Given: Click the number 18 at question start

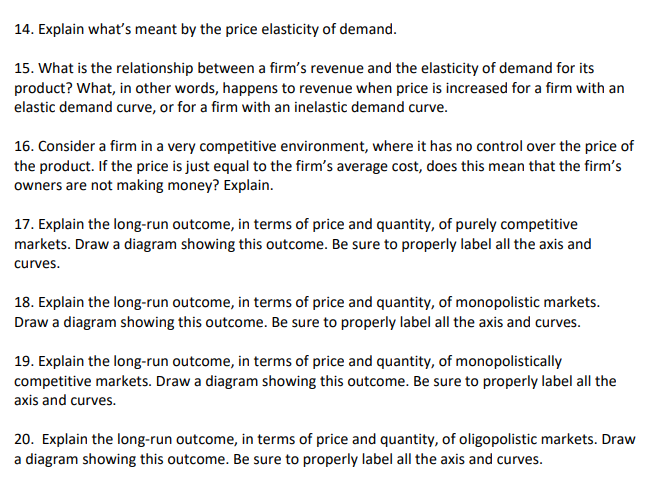Looking at the screenshot, I should pos(23,302).
